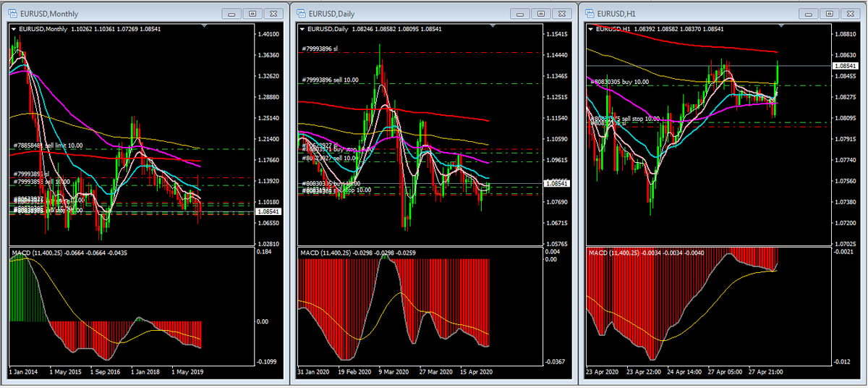The width and height of the screenshot is (868, 388).
Task: Select #79993896 sell 10.00 label on Daily chart
Action: [331, 80]
